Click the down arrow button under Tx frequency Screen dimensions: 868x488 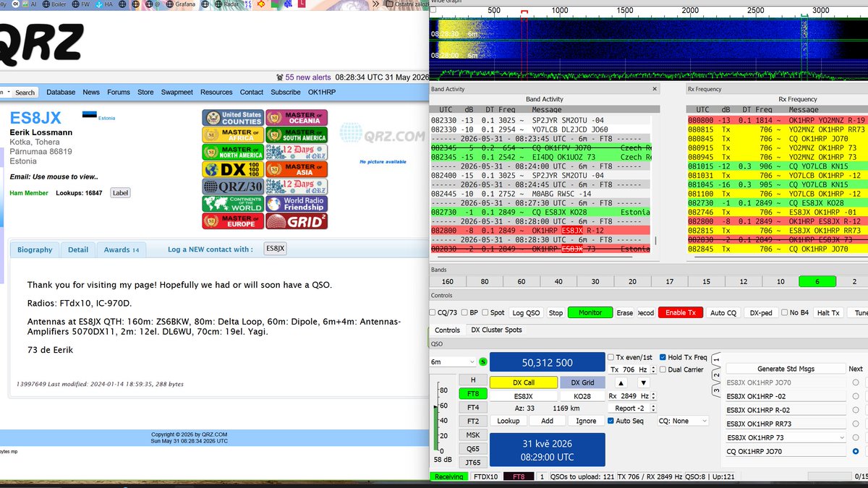pyautogui.click(x=643, y=382)
